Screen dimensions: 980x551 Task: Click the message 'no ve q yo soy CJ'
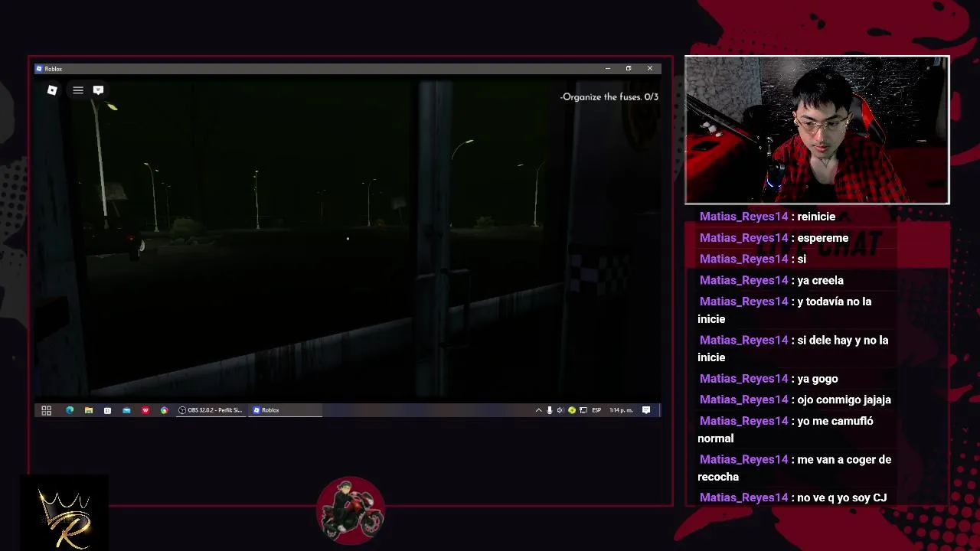[x=841, y=497]
